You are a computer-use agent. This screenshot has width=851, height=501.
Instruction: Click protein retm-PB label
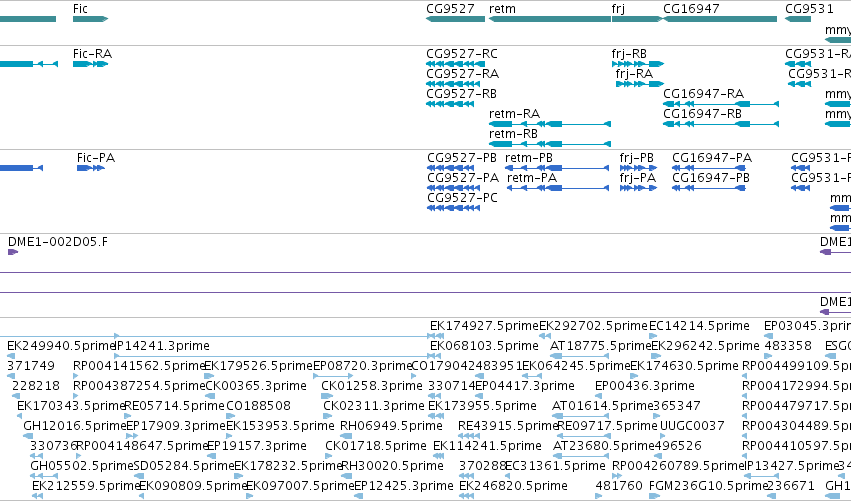click(529, 158)
